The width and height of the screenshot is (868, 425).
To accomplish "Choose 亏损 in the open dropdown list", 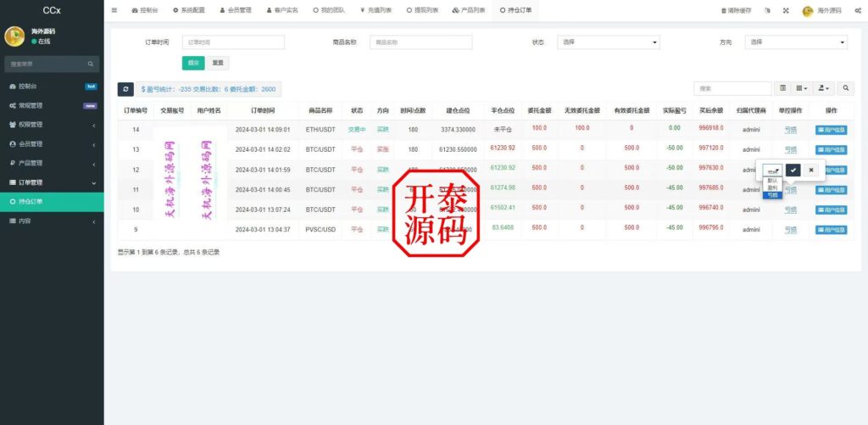I will pos(772,195).
